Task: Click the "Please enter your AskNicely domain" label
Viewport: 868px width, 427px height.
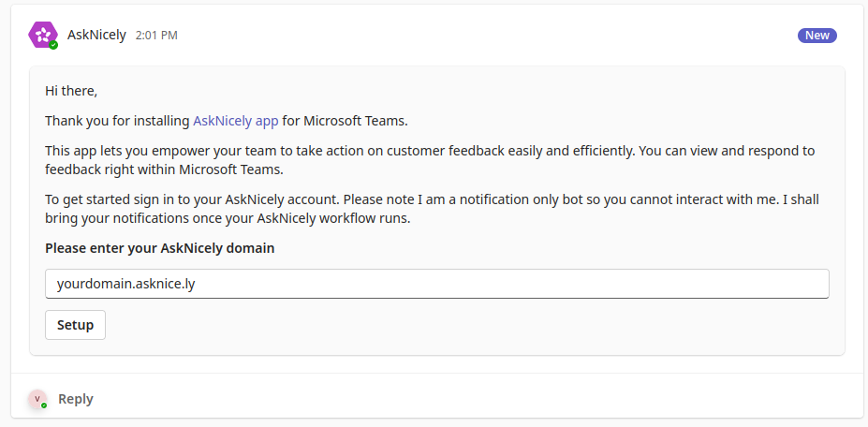Action: pos(160,248)
